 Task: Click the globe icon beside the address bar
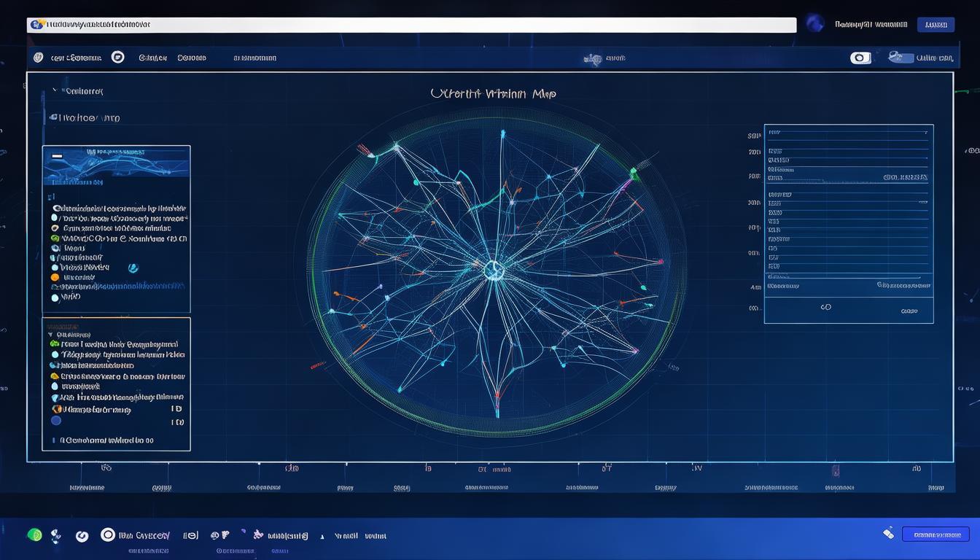(x=814, y=24)
